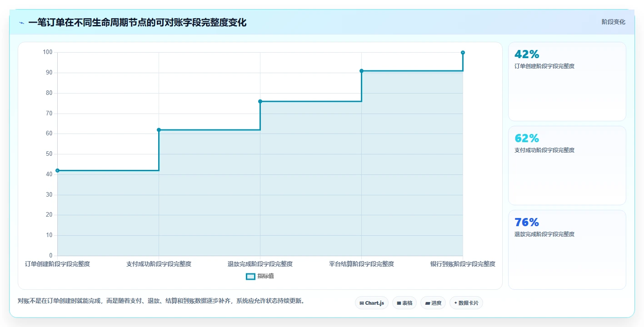The height and width of the screenshot is (327, 644).
Task: Click x-axis label 平台结算阶段字段完整度
Action: 361,264
